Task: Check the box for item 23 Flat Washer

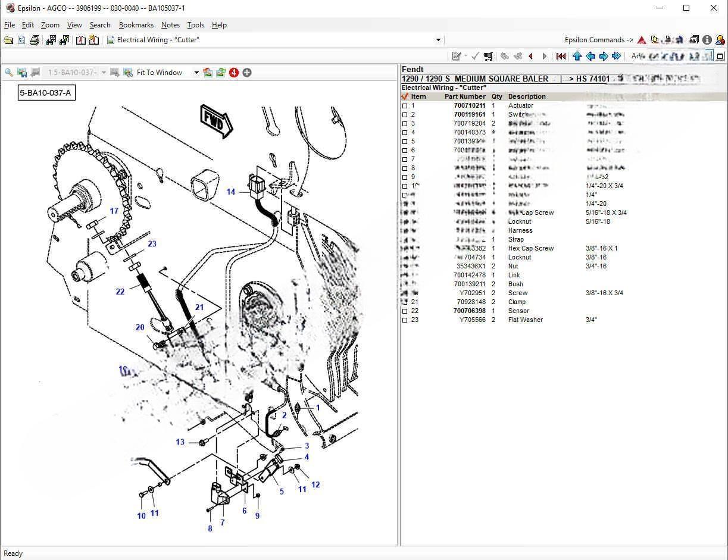Action: pyautogui.click(x=405, y=320)
